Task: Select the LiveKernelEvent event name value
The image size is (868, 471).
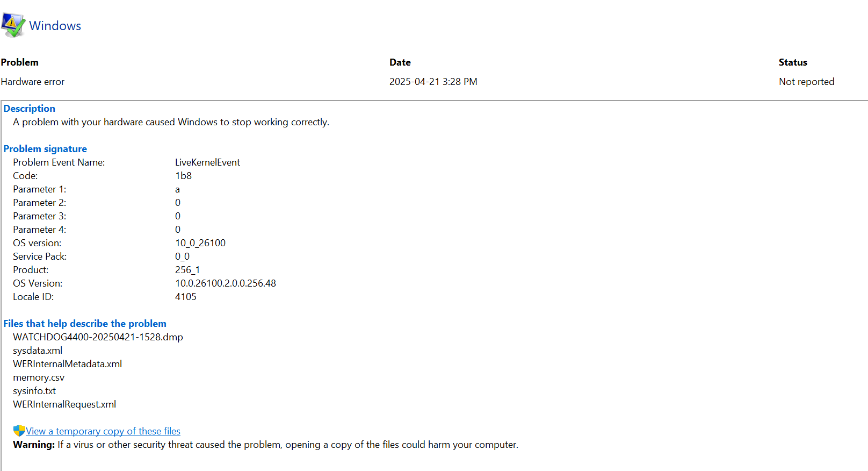Action: click(207, 162)
